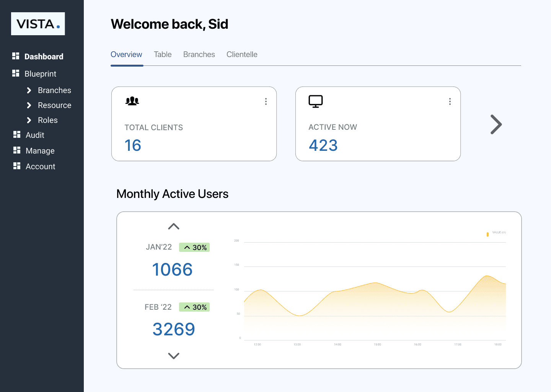Viewport: 551px width, 392px height.
Task: Click the Manage grid icon
Action: tap(17, 150)
